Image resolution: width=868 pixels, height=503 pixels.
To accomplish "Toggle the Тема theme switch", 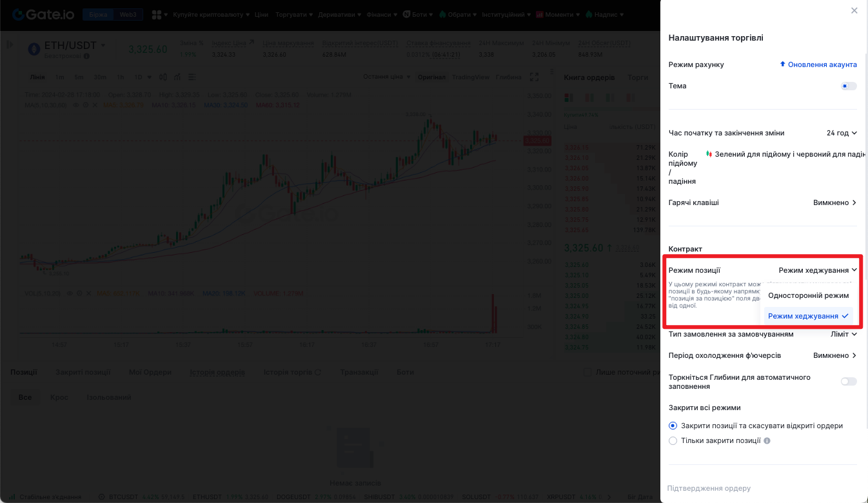I will coord(849,86).
